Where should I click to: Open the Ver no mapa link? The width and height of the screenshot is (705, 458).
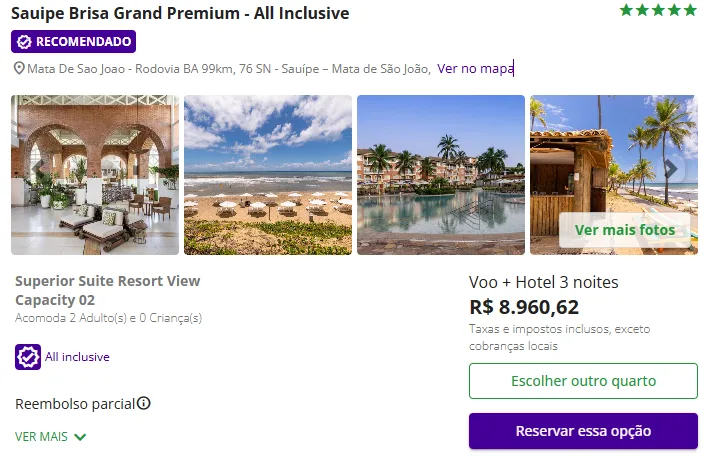(475, 69)
